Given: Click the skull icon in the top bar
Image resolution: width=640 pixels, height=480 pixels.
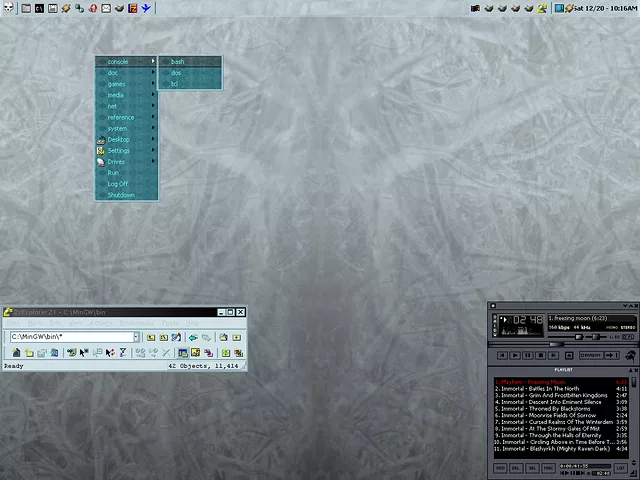Looking at the screenshot, I should [9, 8].
